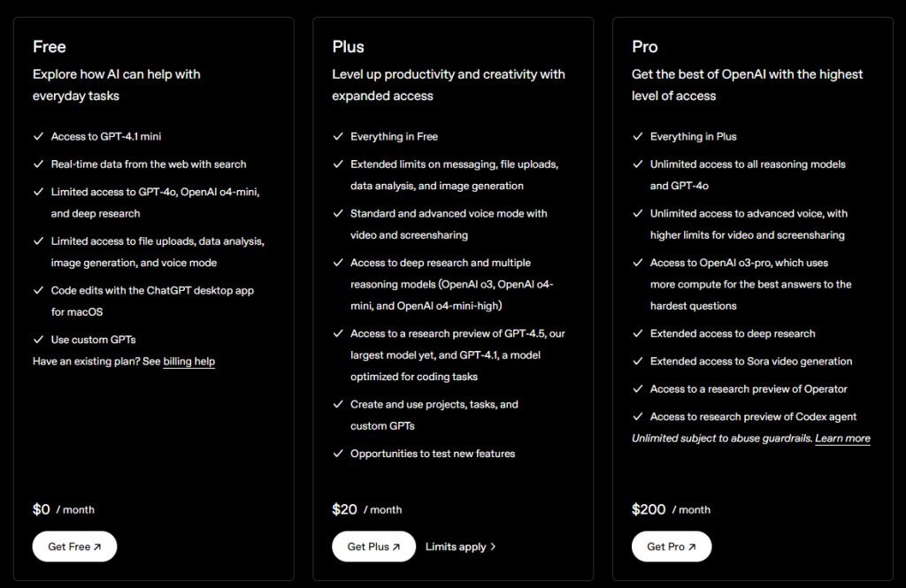Click the Get Plus button
This screenshot has height=588, width=906.
(373, 546)
